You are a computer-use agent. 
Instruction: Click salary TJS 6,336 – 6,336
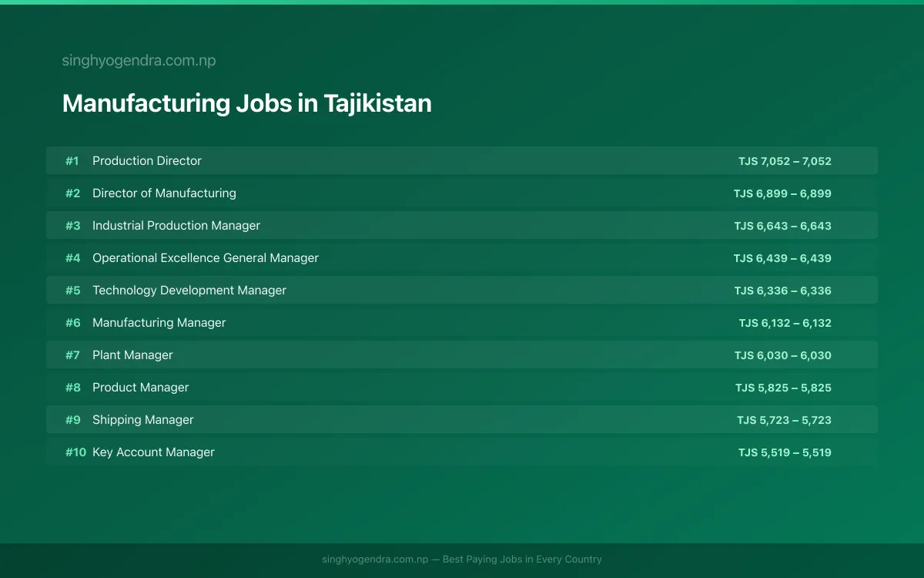pyautogui.click(x=782, y=291)
